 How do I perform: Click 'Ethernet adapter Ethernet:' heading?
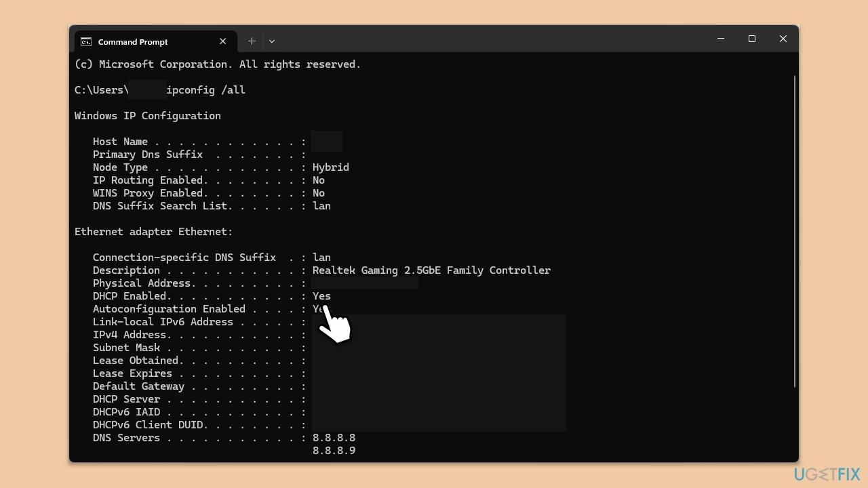[x=154, y=232]
